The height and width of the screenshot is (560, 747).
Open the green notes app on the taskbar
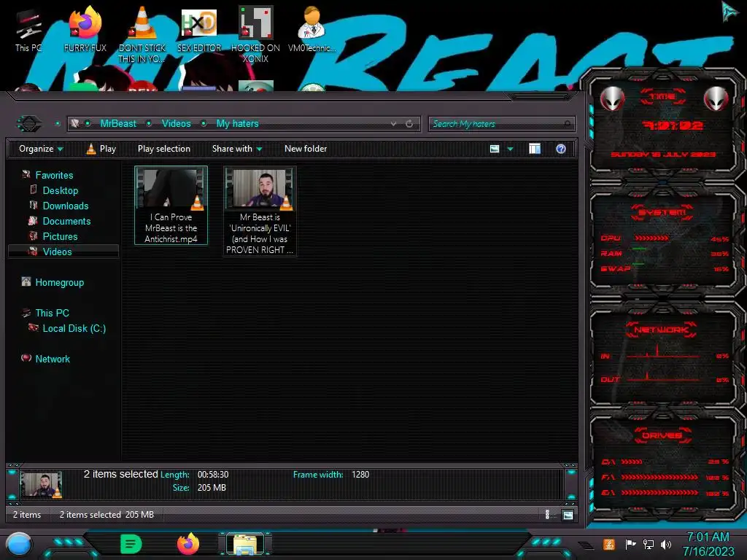[131, 544]
